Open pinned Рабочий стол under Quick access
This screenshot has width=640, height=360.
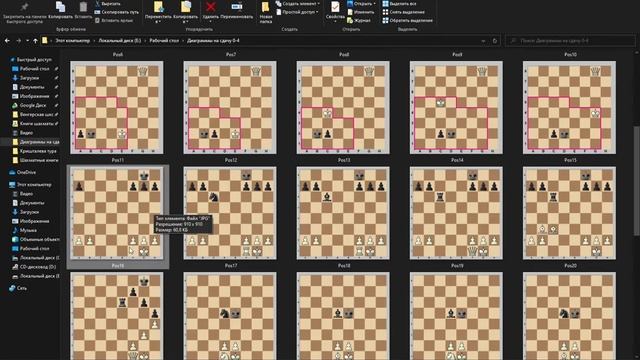35,69
